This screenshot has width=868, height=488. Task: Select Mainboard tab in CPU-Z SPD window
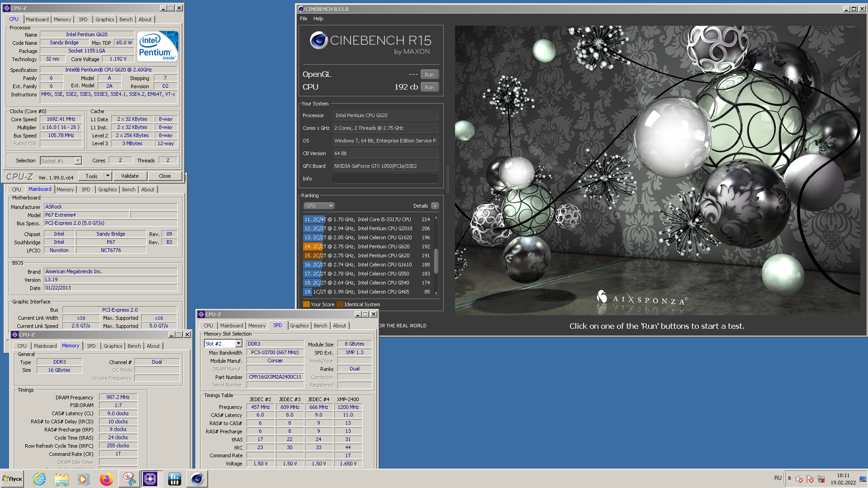coord(232,326)
